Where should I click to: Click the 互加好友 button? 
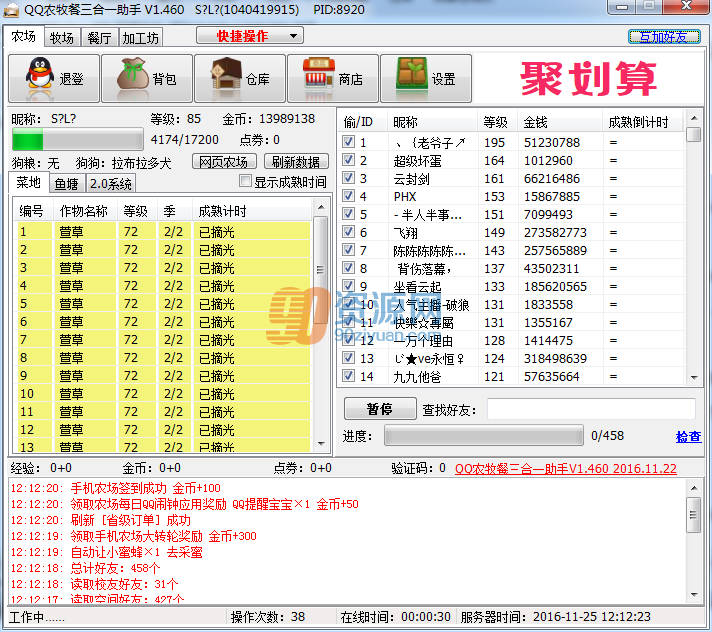[x=664, y=37]
